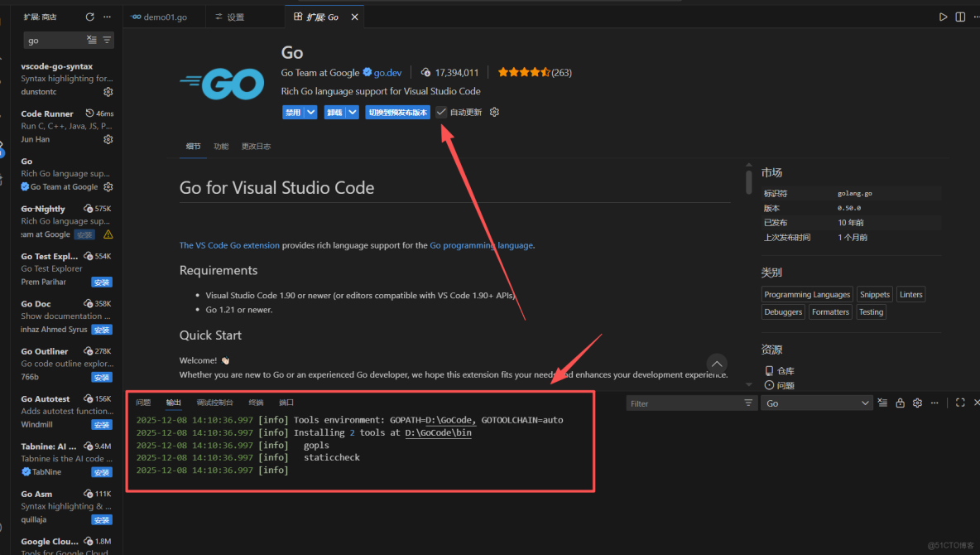
Task: Click the Run button to execute the Go file
Action: coord(944,17)
